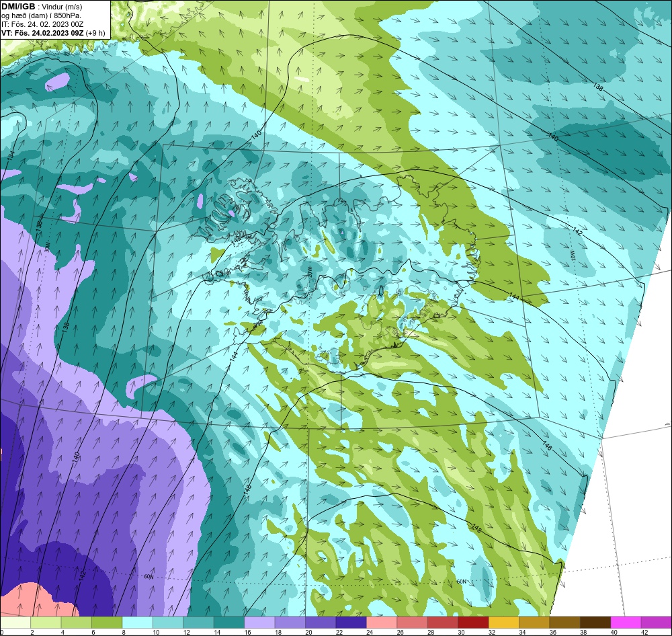The image size is (672, 636).
Task: Select the dark red 30–32 m/s legend swatch
Action: (x=473, y=623)
